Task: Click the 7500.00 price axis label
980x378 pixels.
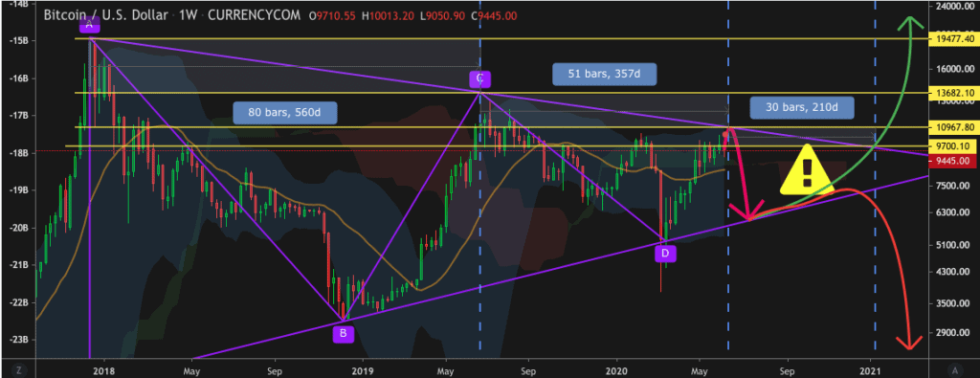Action: (x=954, y=187)
